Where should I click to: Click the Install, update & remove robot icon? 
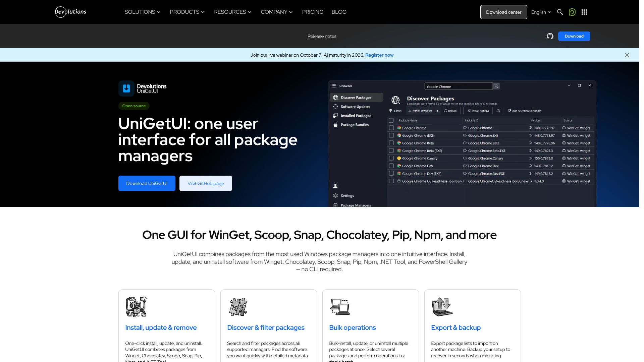coord(136,307)
